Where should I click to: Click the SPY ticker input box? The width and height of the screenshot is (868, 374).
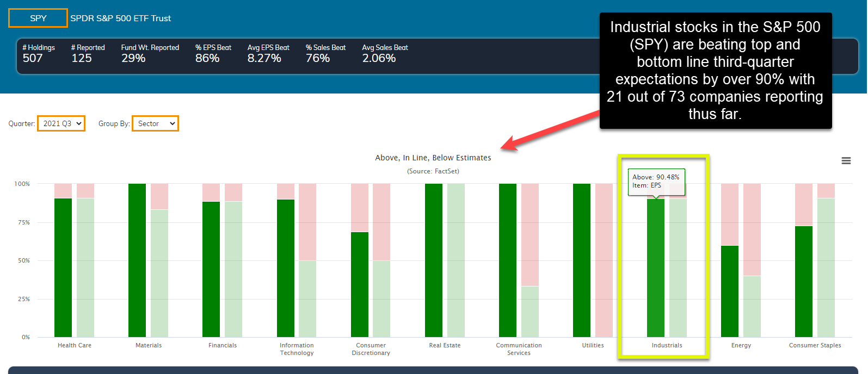38,18
